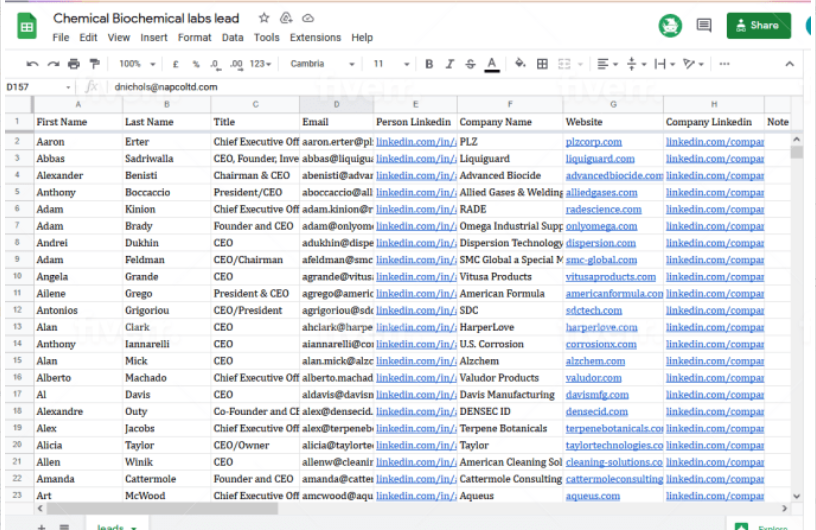This screenshot has height=530, width=816.
Task: Print the spreadsheet
Action: pyautogui.click(x=74, y=64)
